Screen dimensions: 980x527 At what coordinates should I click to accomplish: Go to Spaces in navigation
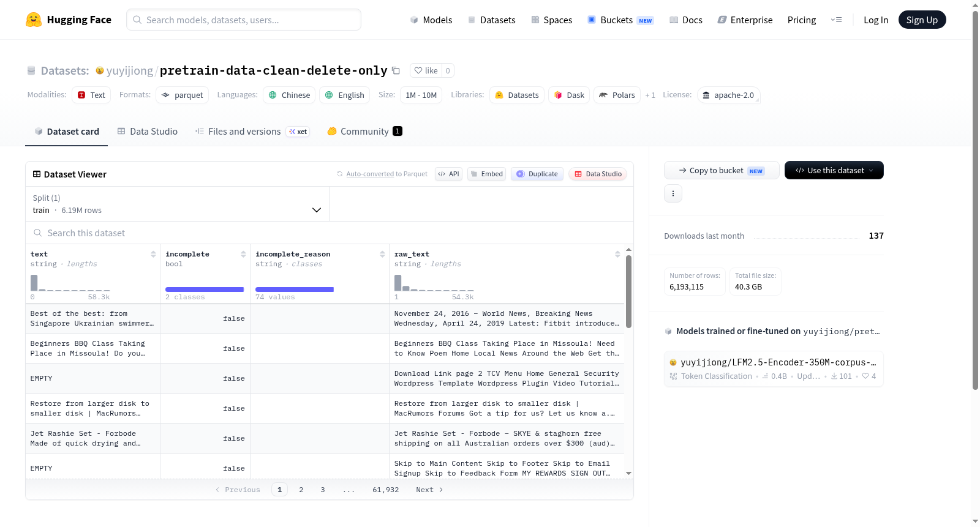coord(551,20)
